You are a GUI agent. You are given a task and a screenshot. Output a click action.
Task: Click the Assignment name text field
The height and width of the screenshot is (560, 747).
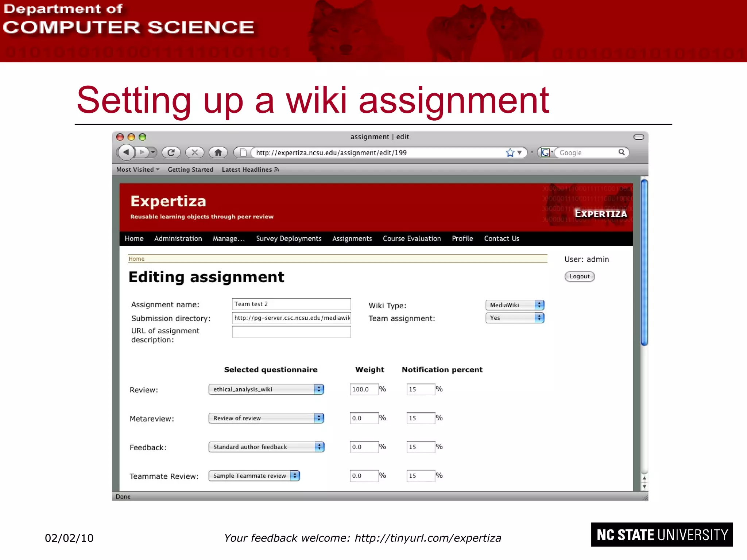pyautogui.click(x=291, y=304)
